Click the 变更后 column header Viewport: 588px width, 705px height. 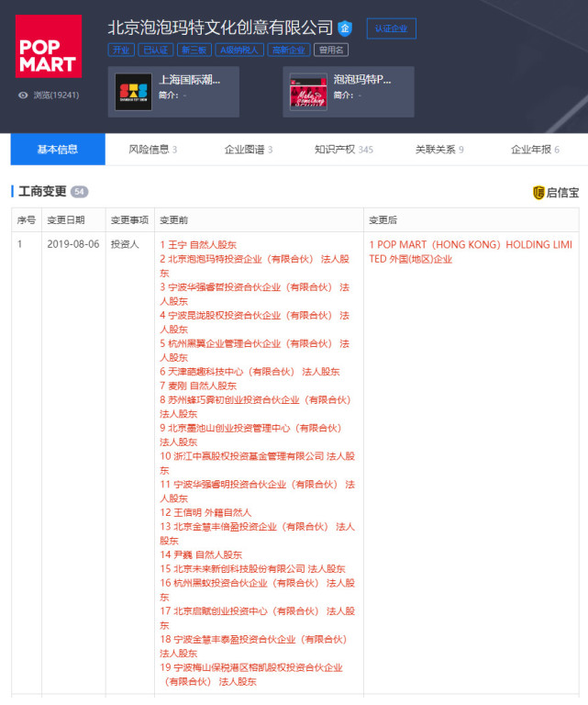(x=383, y=220)
